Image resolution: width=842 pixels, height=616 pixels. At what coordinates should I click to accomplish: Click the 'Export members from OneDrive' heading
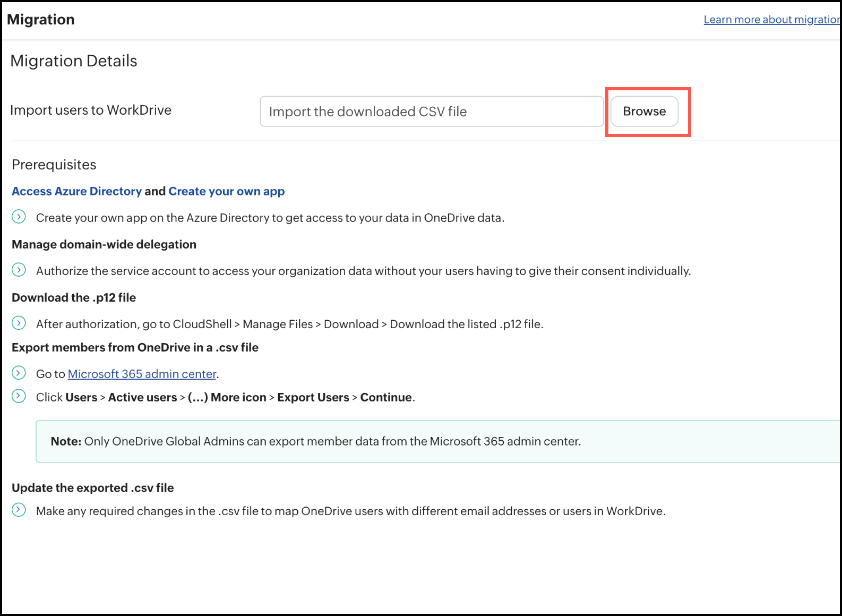pyautogui.click(x=135, y=347)
